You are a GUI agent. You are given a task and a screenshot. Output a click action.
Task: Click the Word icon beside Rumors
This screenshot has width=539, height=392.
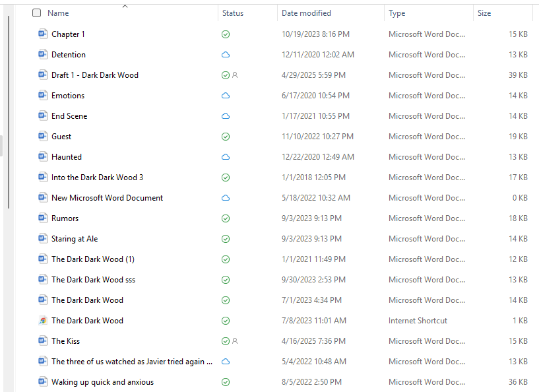tap(43, 218)
